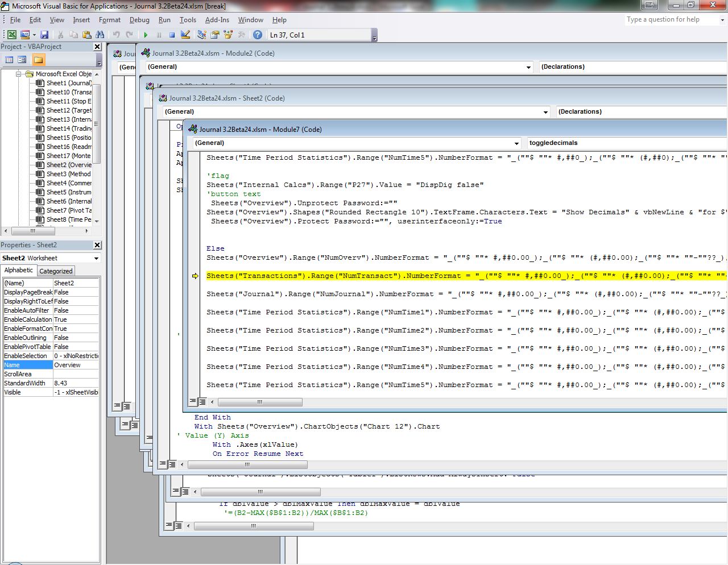Click the Undo arrow icon
The height and width of the screenshot is (565, 728).
[x=116, y=35]
